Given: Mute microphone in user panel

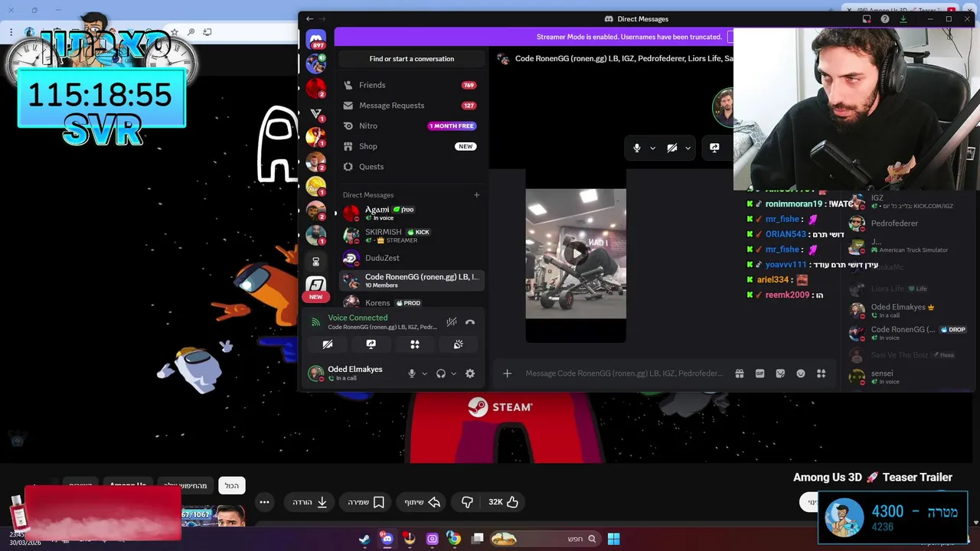Looking at the screenshot, I should pyautogui.click(x=412, y=373).
